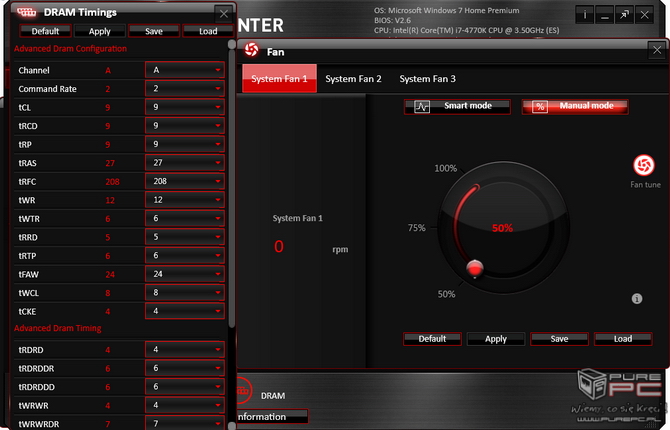
Task: Close the DRAM Timings window
Action: tap(223, 14)
